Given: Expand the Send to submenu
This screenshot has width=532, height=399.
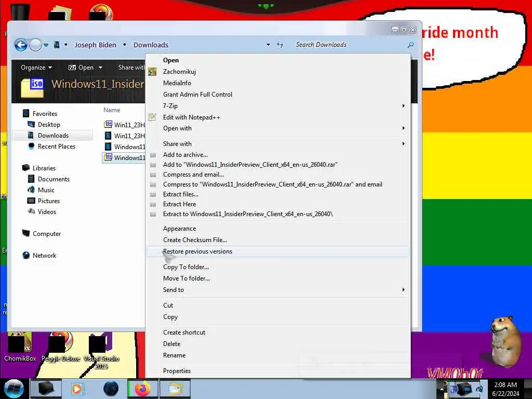Looking at the screenshot, I should point(277,290).
